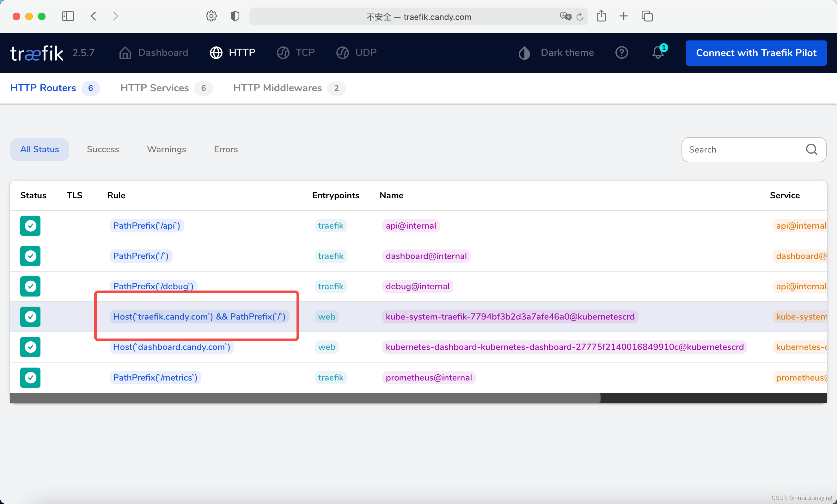
Task: Reload the page with the refresh icon
Action: pyautogui.click(x=580, y=16)
